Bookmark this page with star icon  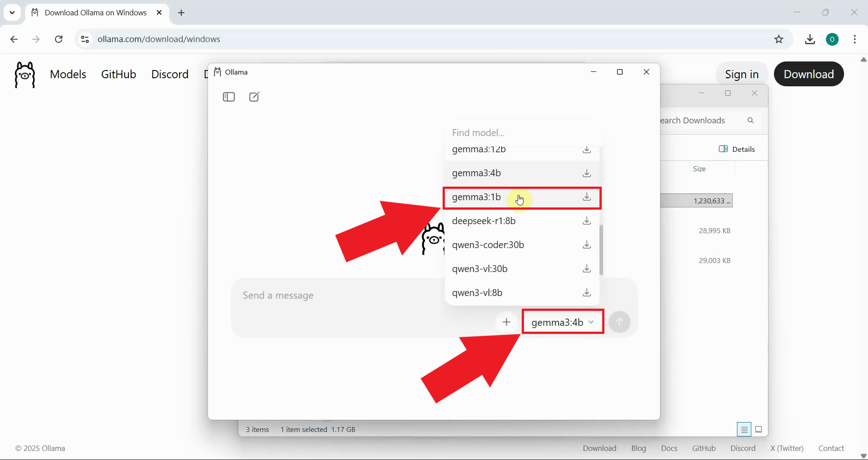[x=778, y=39]
